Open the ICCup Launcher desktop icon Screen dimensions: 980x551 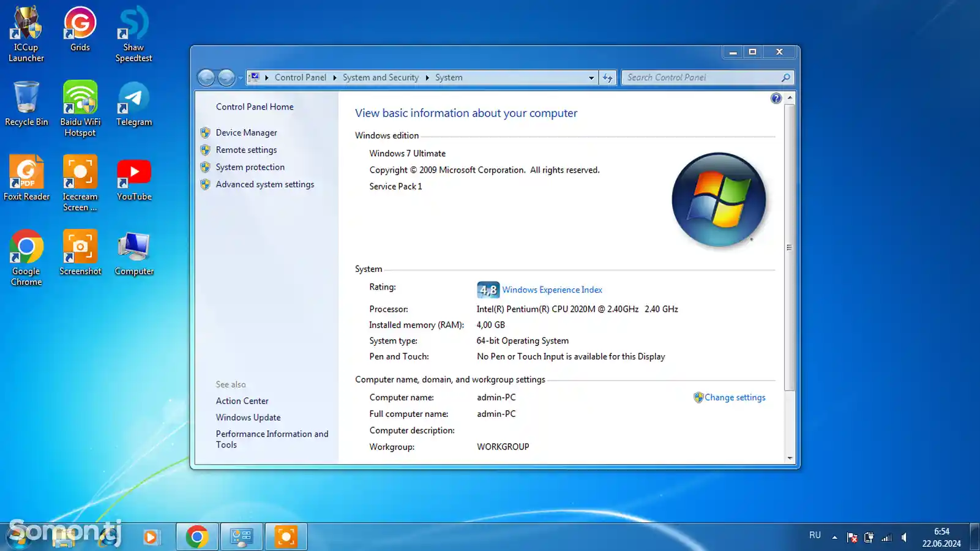[x=26, y=34]
